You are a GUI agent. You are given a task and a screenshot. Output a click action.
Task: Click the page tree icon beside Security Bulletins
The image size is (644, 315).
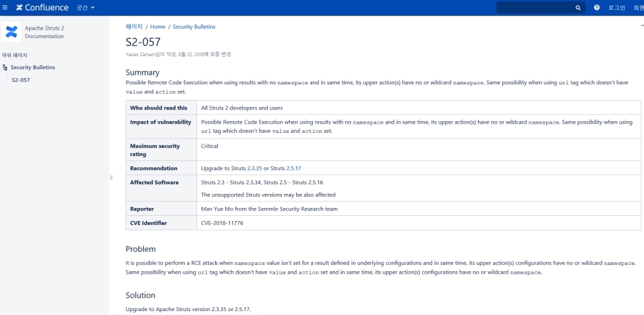[5, 68]
